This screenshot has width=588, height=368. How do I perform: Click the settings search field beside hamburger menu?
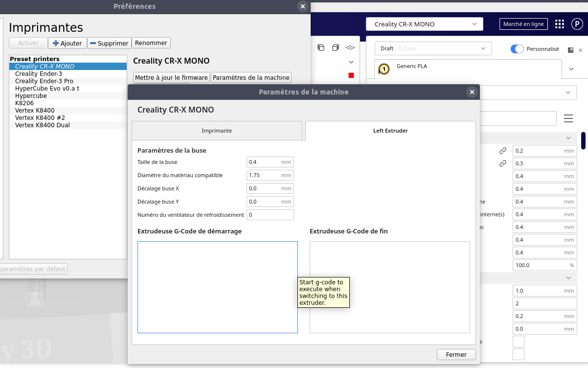click(518, 118)
